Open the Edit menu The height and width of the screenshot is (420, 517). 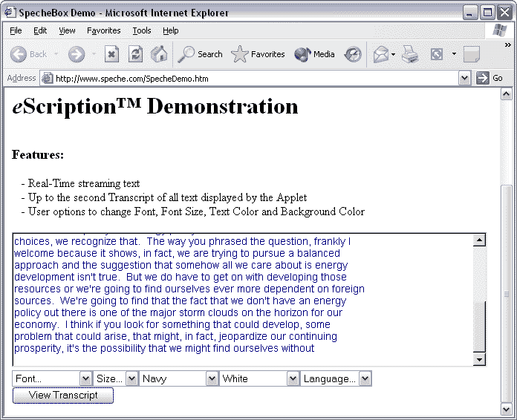tap(40, 30)
